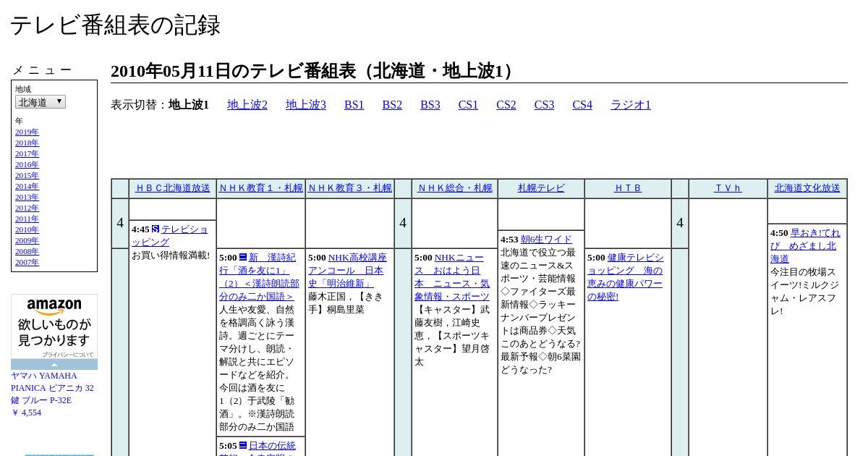
Task: Open the 北海道 region dropdown
Action: click(41, 102)
